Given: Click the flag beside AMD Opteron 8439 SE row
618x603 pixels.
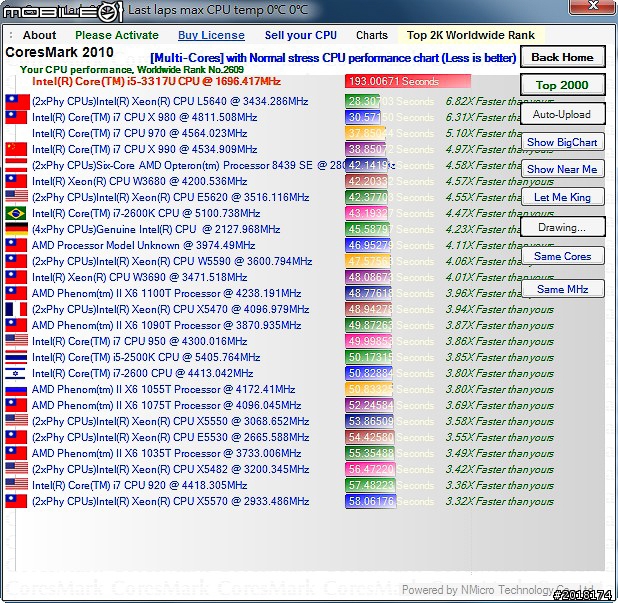Looking at the screenshot, I should [x=16, y=165].
